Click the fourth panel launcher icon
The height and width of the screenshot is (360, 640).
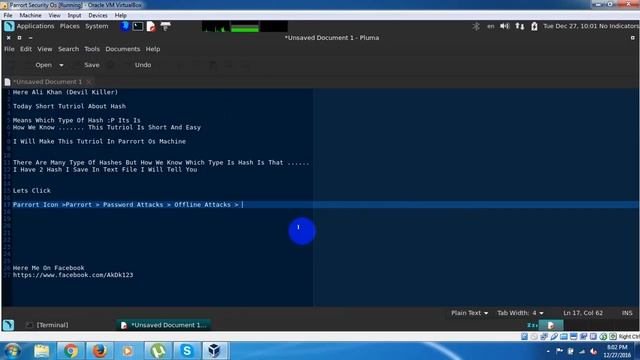pyautogui.click(x=165, y=27)
